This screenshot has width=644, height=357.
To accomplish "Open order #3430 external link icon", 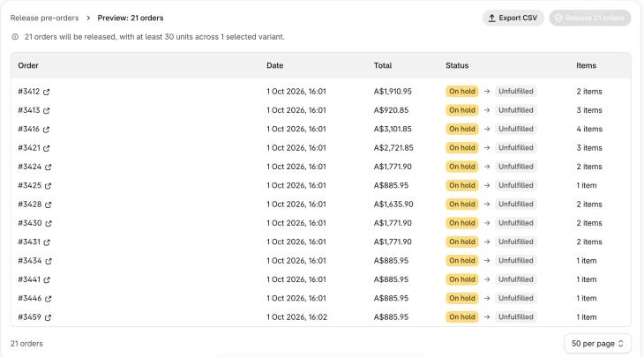I will [x=49, y=224].
